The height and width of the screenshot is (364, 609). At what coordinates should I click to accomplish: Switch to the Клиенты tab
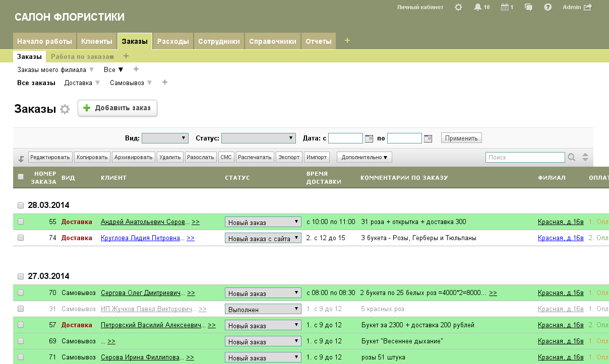pos(96,41)
